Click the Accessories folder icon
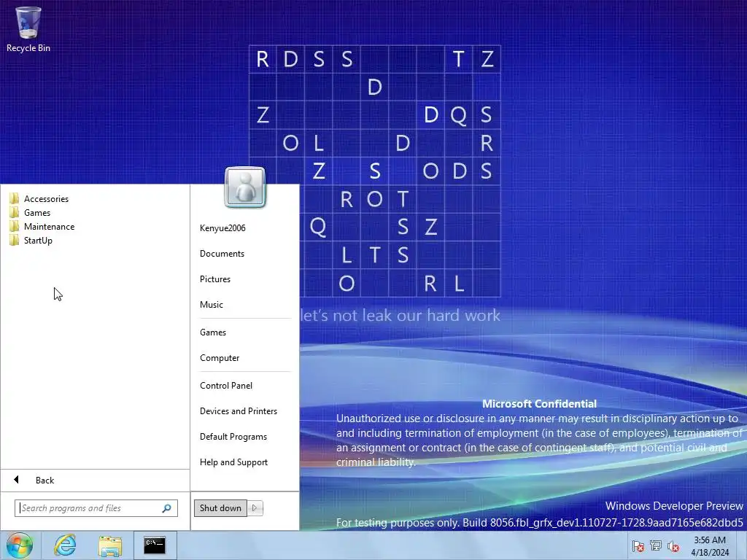The width and height of the screenshot is (747, 560). [x=15, y=198]
